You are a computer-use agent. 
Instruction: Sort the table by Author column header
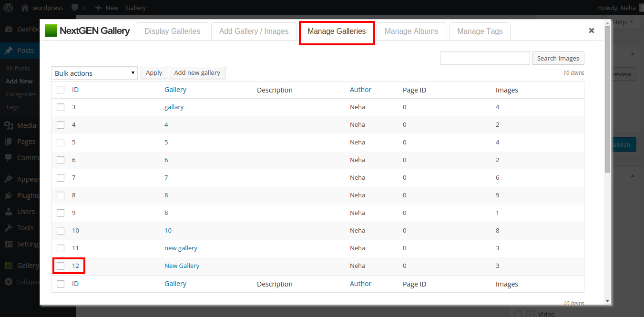360,90
